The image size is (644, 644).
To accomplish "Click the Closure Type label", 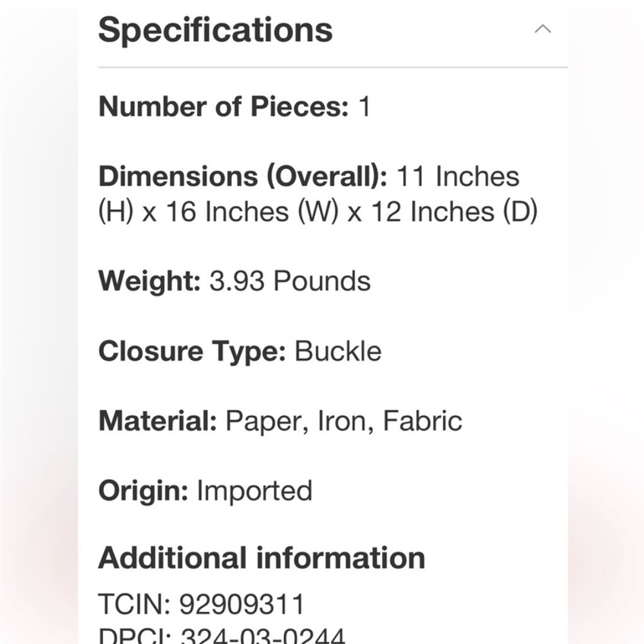I will [x=191, y=352].
